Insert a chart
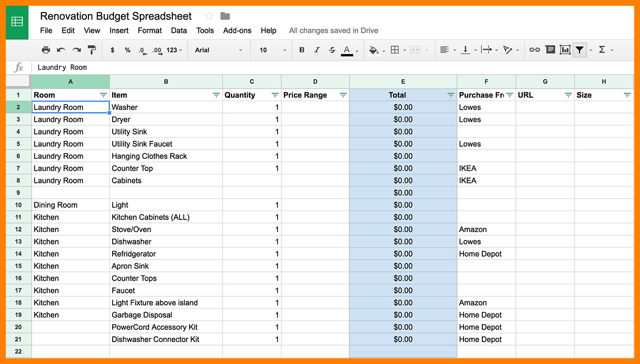The height and width of the screenshot is (364, 640). [566, 49]
